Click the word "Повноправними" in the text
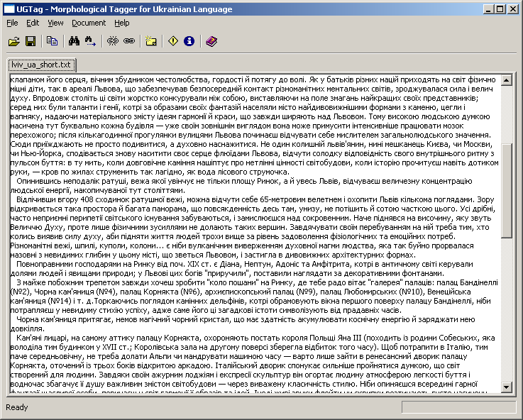This screenshot has width=523, height=420. 43,265
